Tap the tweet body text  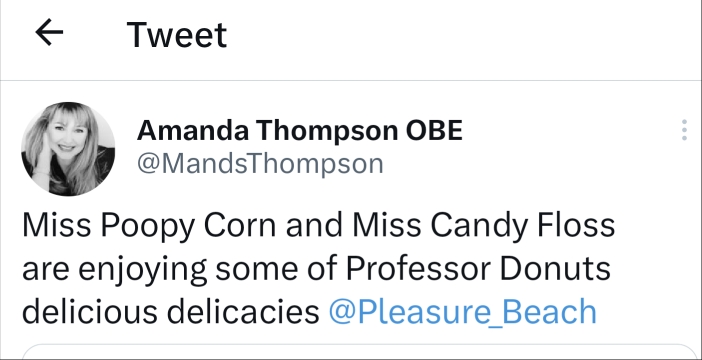(x=318, y=269)
